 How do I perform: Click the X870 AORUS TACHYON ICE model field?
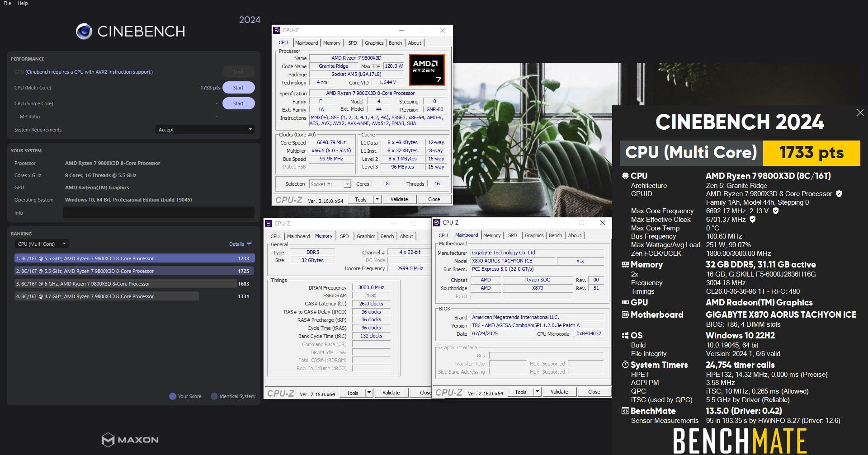[513, 261]
